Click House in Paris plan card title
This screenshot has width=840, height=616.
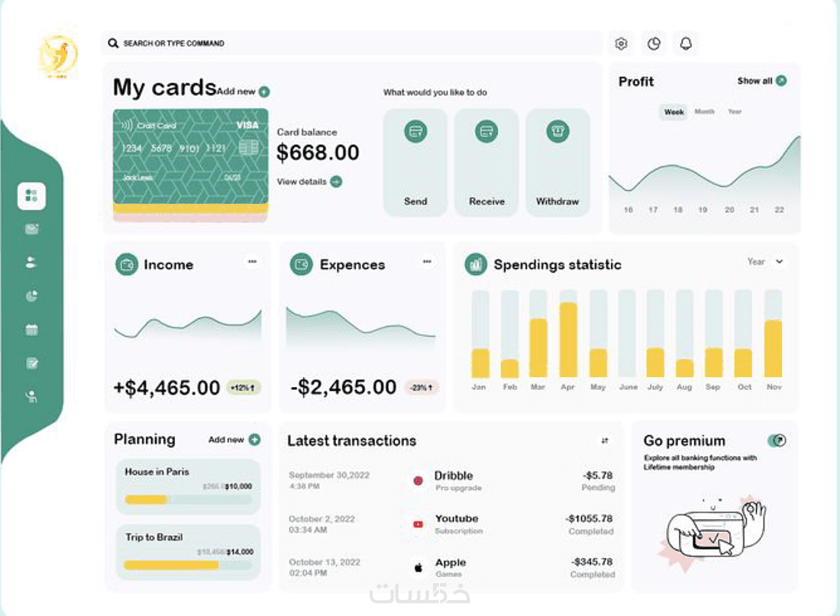tap(157, 472)
